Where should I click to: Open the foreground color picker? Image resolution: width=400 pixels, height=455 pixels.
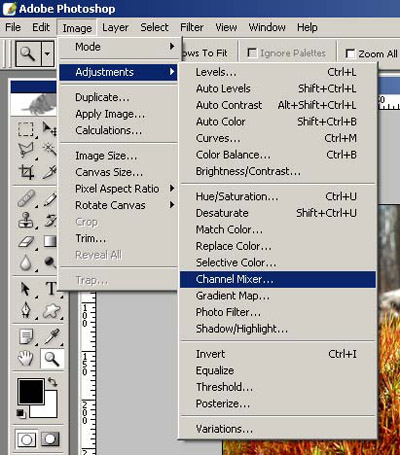pos(31,391)
